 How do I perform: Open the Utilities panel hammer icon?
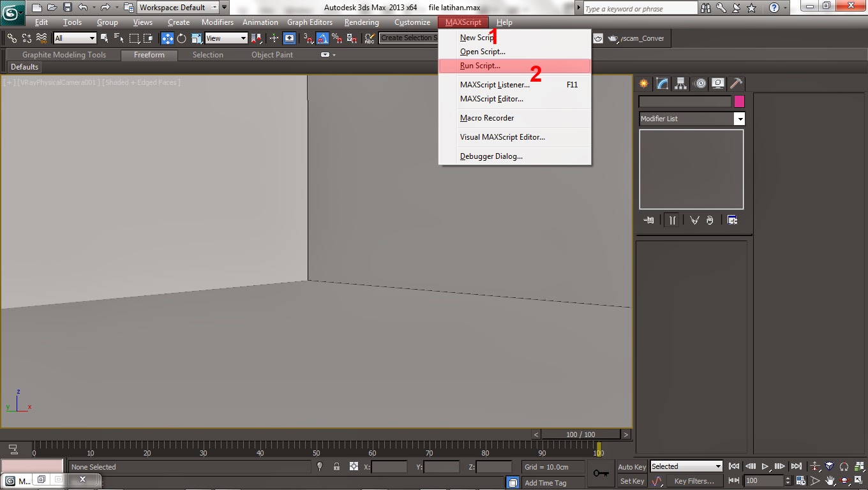point(737,84)
